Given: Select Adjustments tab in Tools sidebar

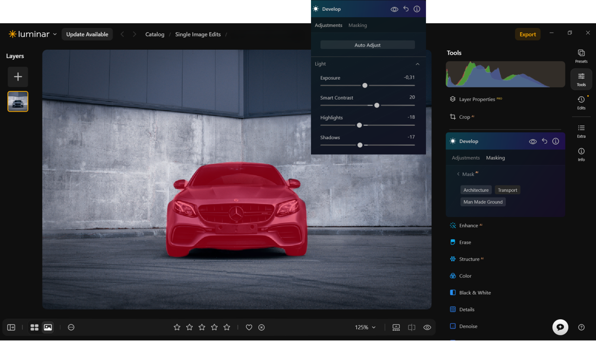Looking at the screenshot, I should pyautogui.click(x=466, y=158).
